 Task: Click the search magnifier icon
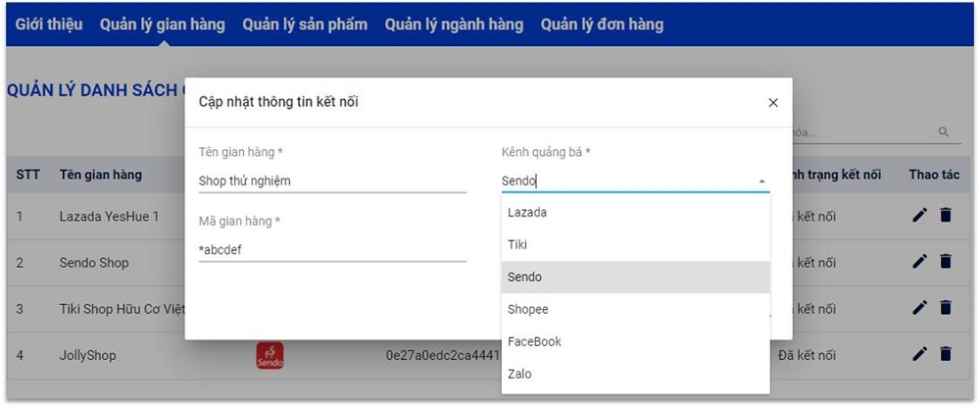(x=944, y=132)
